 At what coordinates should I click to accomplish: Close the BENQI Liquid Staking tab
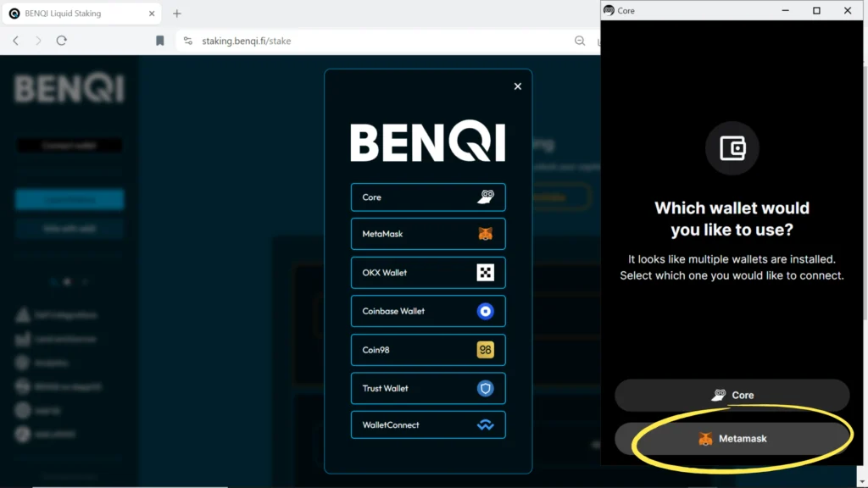click(x=152, y=14)
